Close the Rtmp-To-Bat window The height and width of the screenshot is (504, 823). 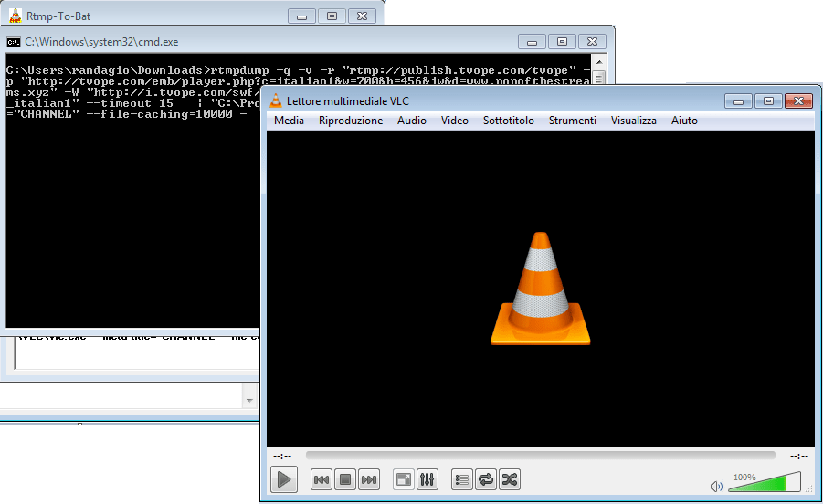(x=362, y=16)
